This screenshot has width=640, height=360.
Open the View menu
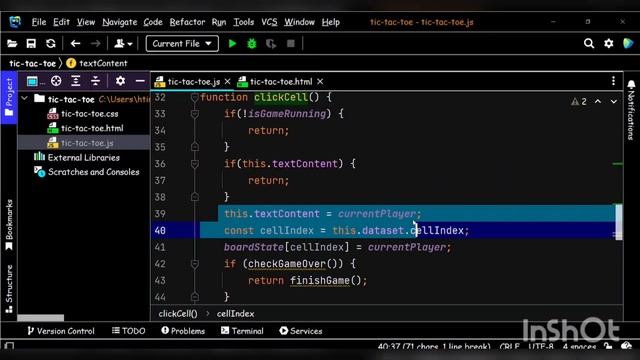point(86,22)
